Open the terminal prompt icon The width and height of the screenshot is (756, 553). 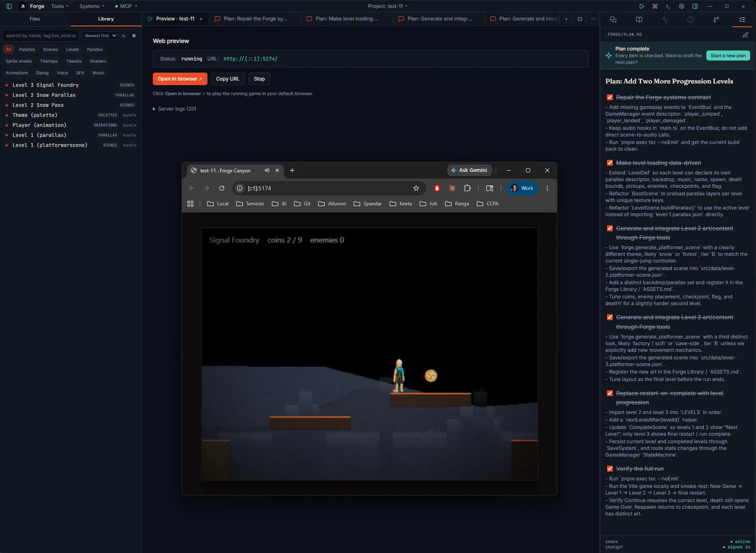(x=668, y=6)
